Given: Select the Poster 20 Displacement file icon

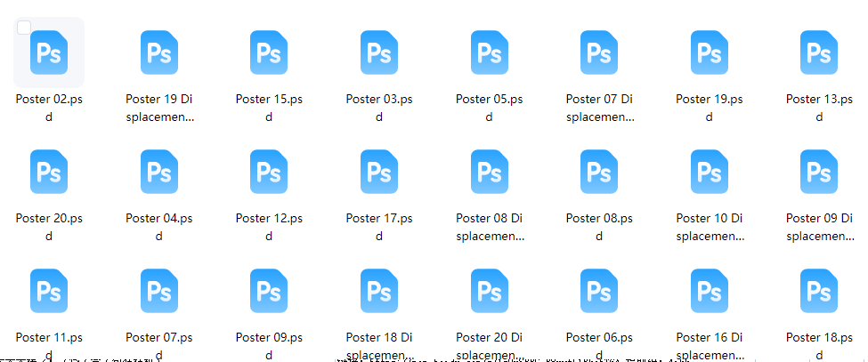Looking at the screenshot, I should 490,291.
